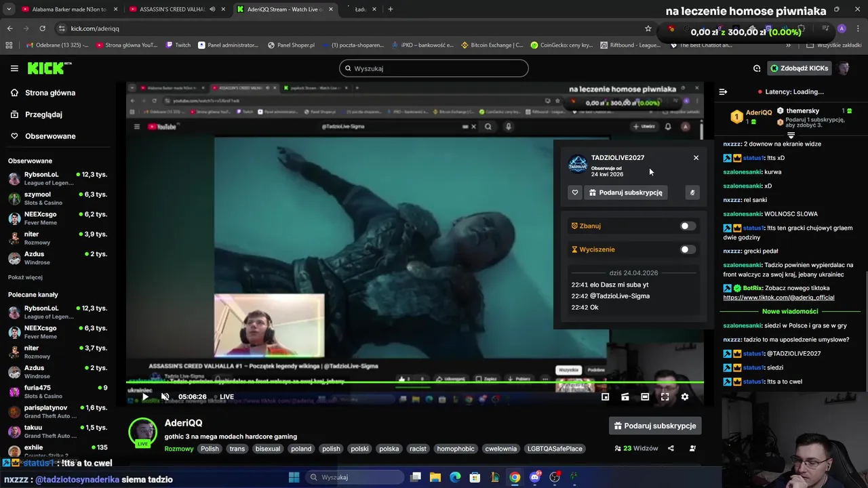Open Chrome three-dot menu
The width and height of the screenshot is (868, 488).
[x=858, y=28]
